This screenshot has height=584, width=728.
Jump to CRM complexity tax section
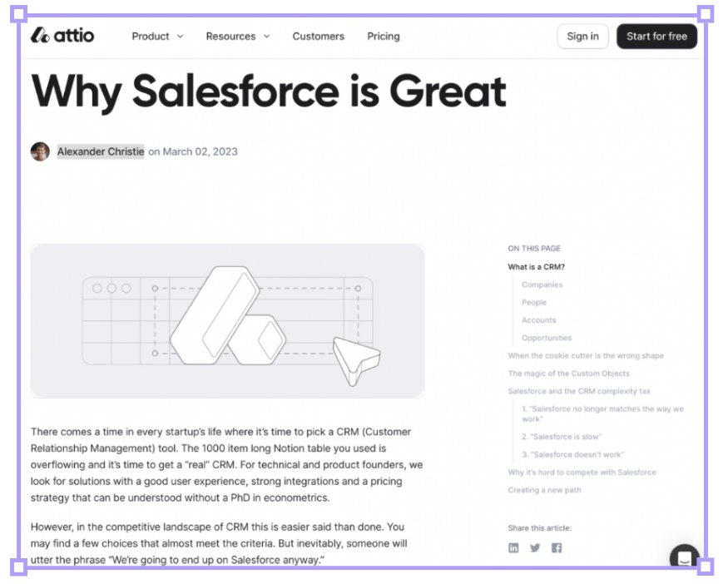coord(579,391)
